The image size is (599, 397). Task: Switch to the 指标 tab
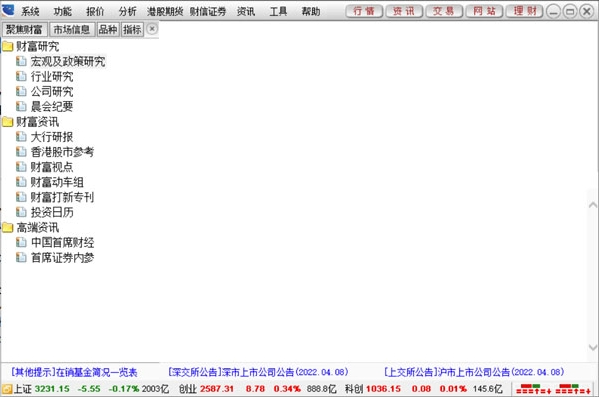132,29
